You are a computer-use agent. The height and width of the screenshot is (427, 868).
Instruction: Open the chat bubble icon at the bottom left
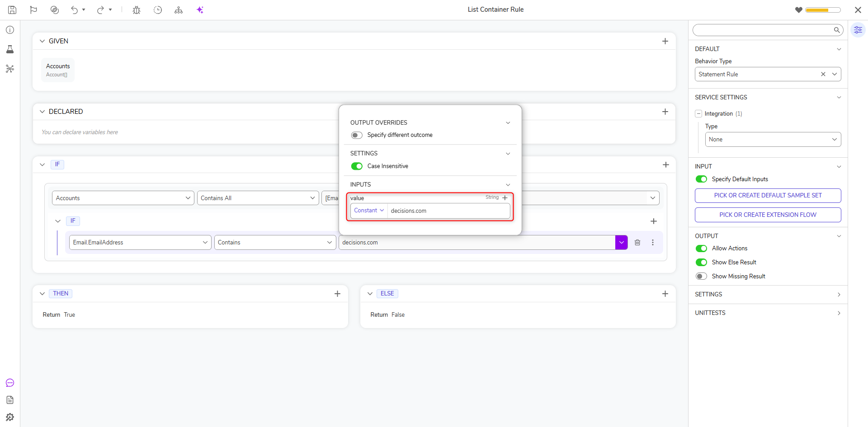pyautogui.click(x=10, y=383)
